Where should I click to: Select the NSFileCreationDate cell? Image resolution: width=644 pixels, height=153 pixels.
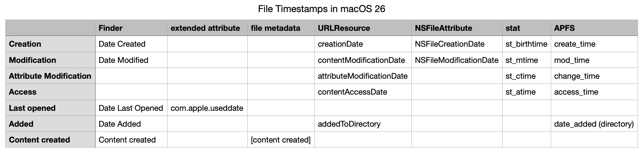click(x=450, y=44)
